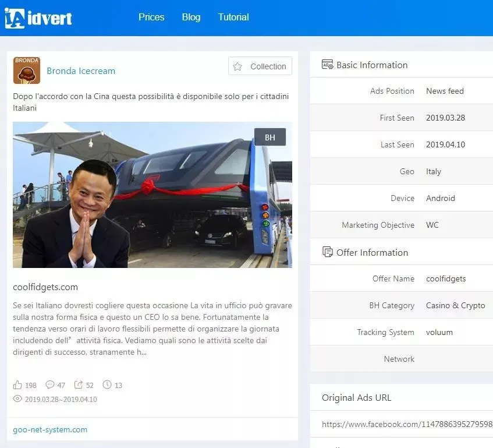493x448 pixels.
Task: Click the Network row label
Action: coord(399,359)
